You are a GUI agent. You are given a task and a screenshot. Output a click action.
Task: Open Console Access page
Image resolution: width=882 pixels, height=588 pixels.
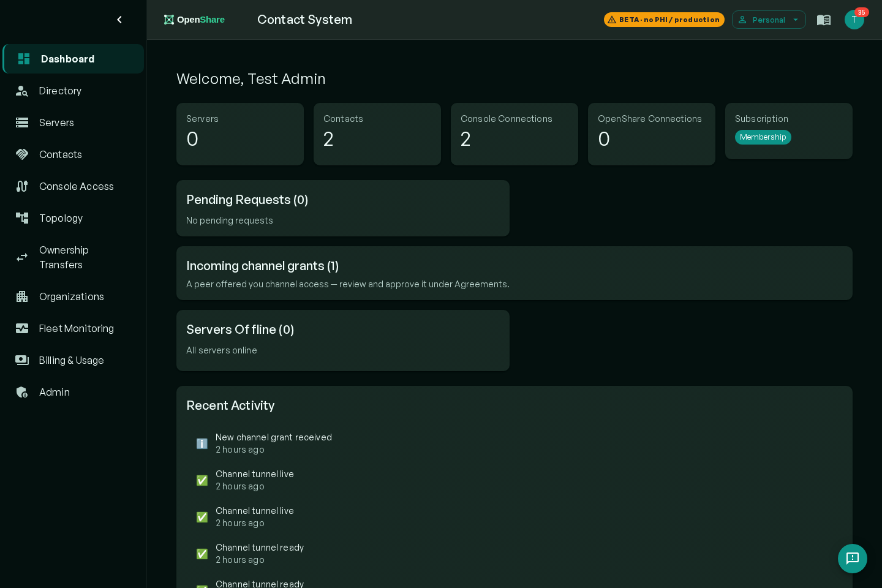(x=73, y=186)
